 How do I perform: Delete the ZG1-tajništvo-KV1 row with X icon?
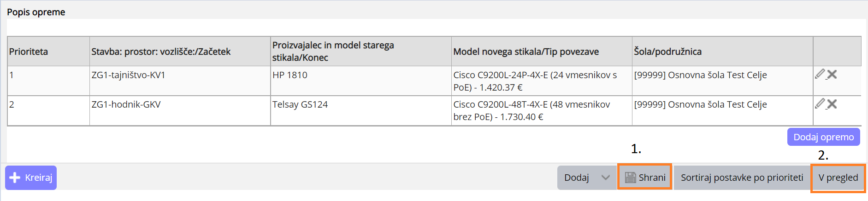pos(832,75)
